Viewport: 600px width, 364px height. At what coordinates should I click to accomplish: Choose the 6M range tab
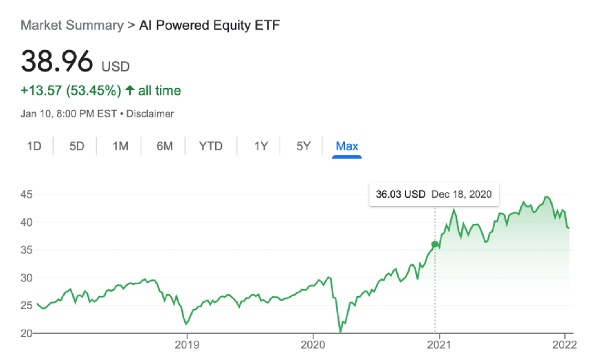click(x=164, y=146)
